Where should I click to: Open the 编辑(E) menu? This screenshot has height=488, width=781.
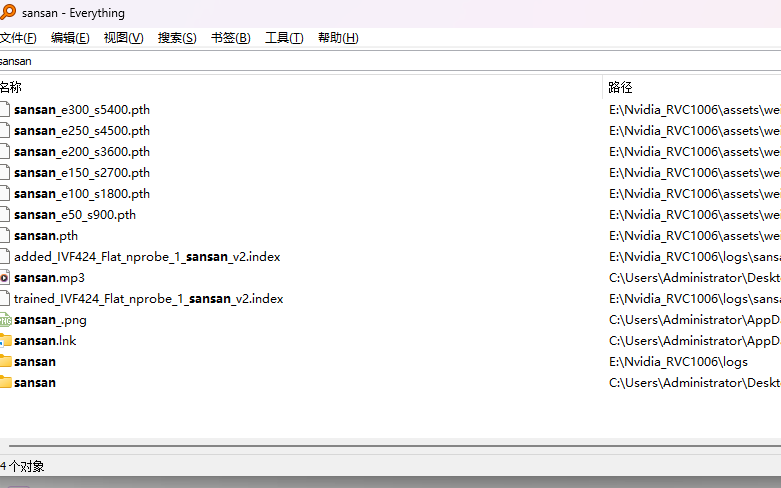70,38
